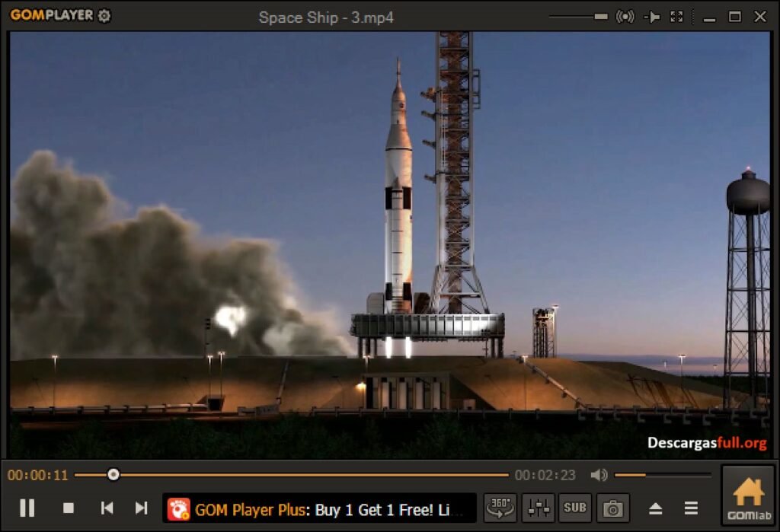The height and width of the screenshot is (532, 780).
Task: Pause playback with the pause button
Action: [x=27, y=507]
